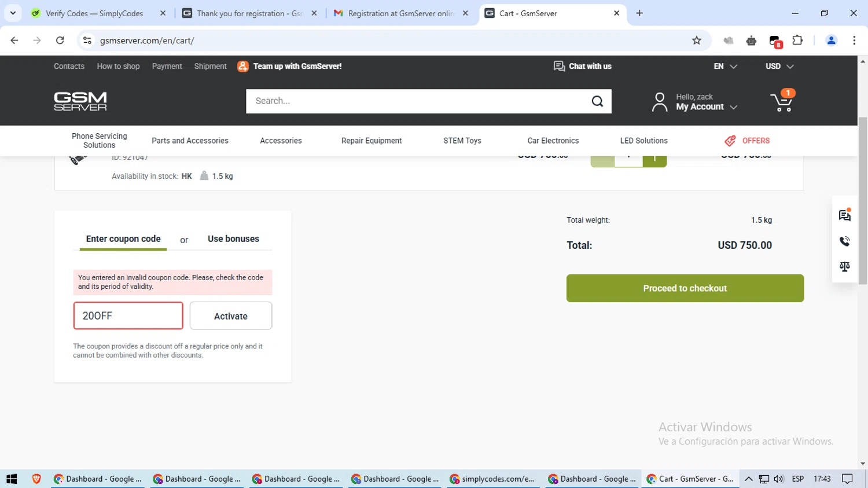The width and height of the screenshot is (868, 488).
Task: Open Windows notification center
Action: click(x=848, y=479)
